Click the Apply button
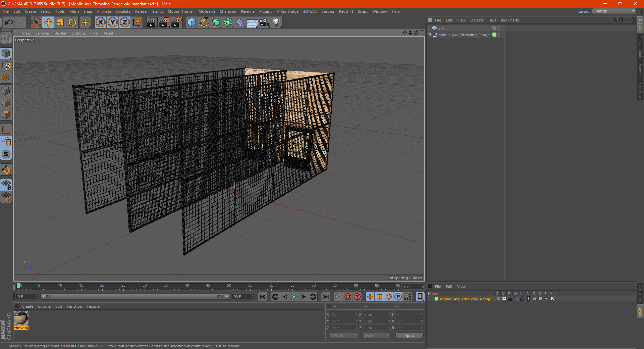644x349 pixels. (x=409, y=336)
